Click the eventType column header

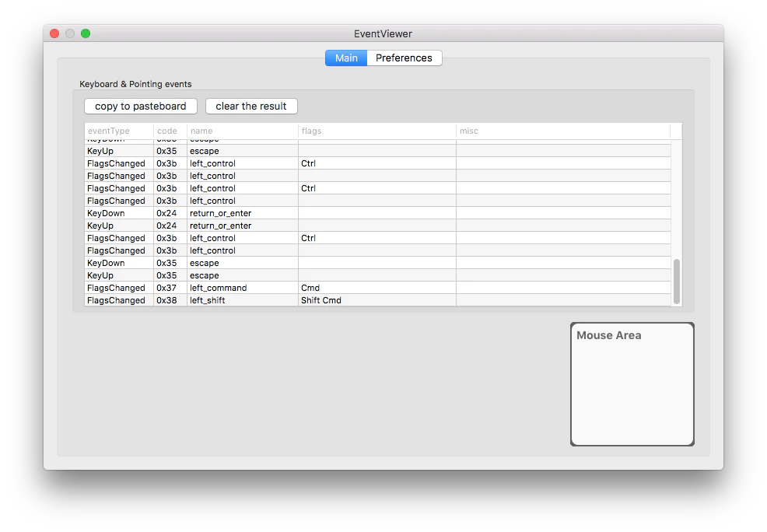coord(119,131)
